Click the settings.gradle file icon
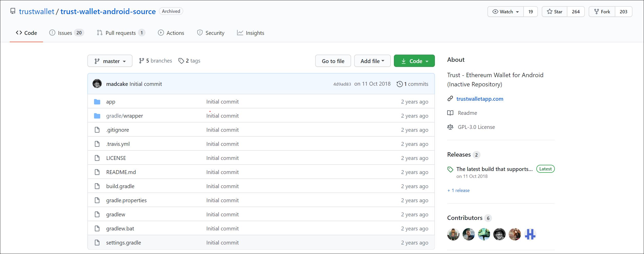 97,243
